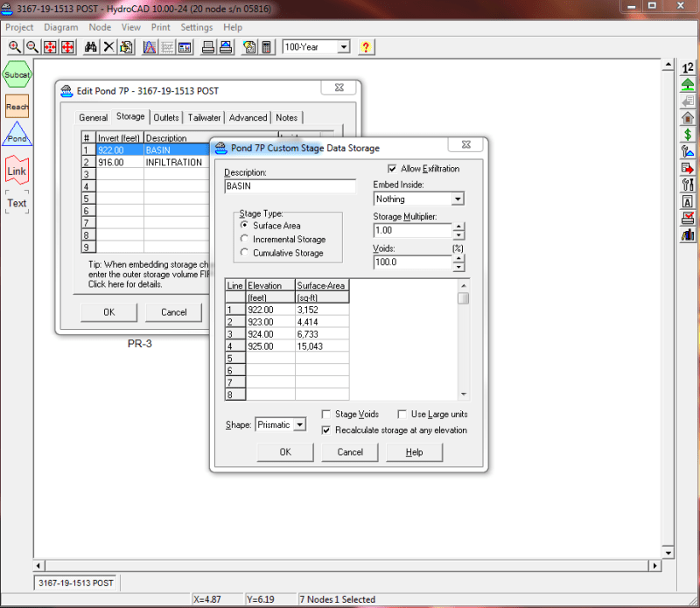This screenshot has height=608, width=700.
Task: Click the printer toolbar icon
Action: point(208,47)
